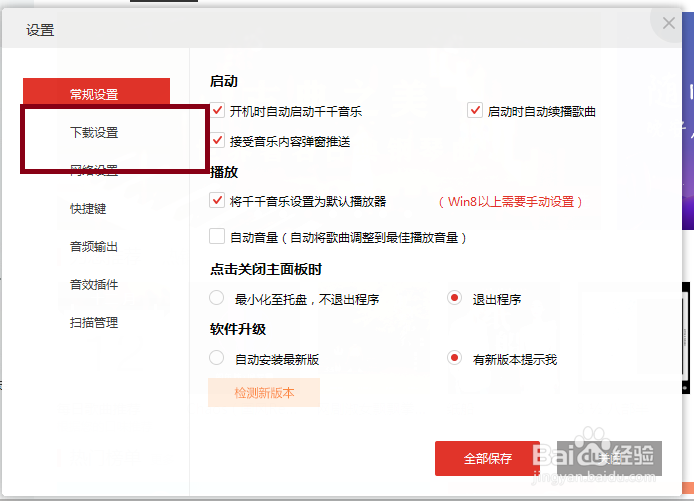Screen dimensions: 694x501
Task: Choose the 退出程序 radio button
Action: pyautogui.click(x=454, y=298)
